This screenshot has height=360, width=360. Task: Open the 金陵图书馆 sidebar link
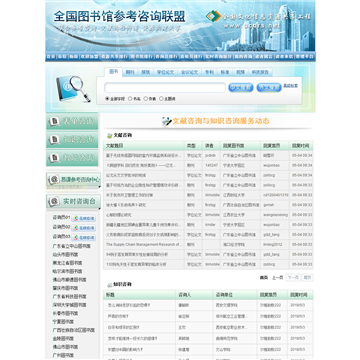[x=63, y=338]
